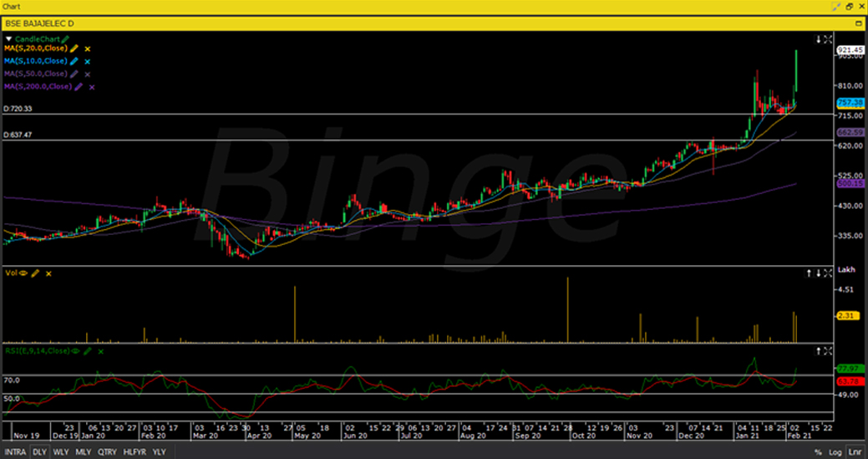The image size is (868, 459).
Task: Remove the MA(S,200.0,Close) indicator
Action: (92, 88)
